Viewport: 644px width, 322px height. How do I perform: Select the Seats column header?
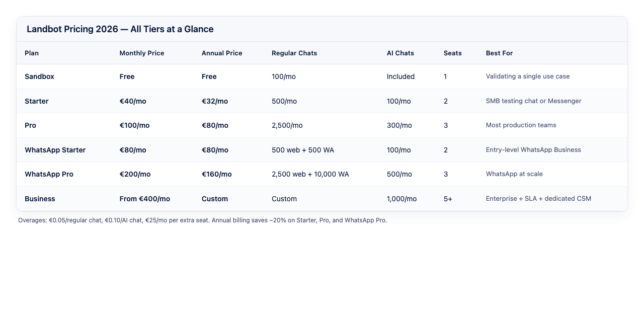click(x=453, y=53)
